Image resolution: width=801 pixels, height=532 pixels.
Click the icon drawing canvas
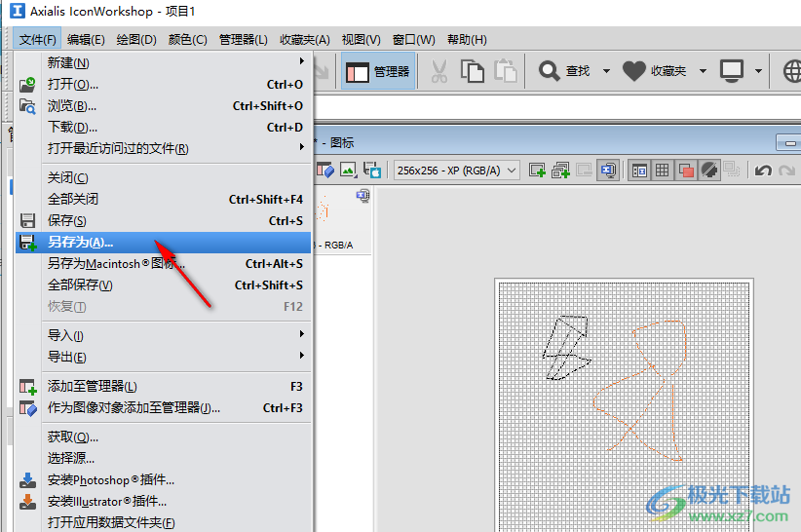[x=624, y=406]
